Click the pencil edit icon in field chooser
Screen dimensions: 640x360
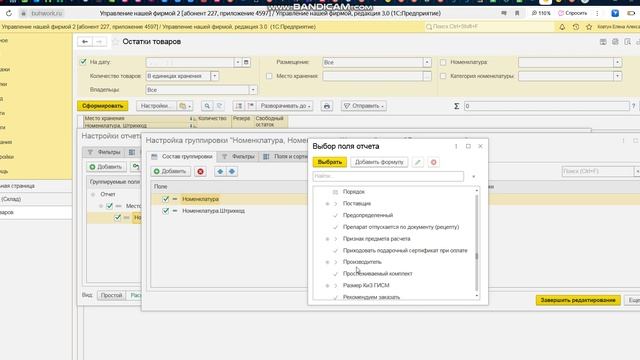click(418, 162)
